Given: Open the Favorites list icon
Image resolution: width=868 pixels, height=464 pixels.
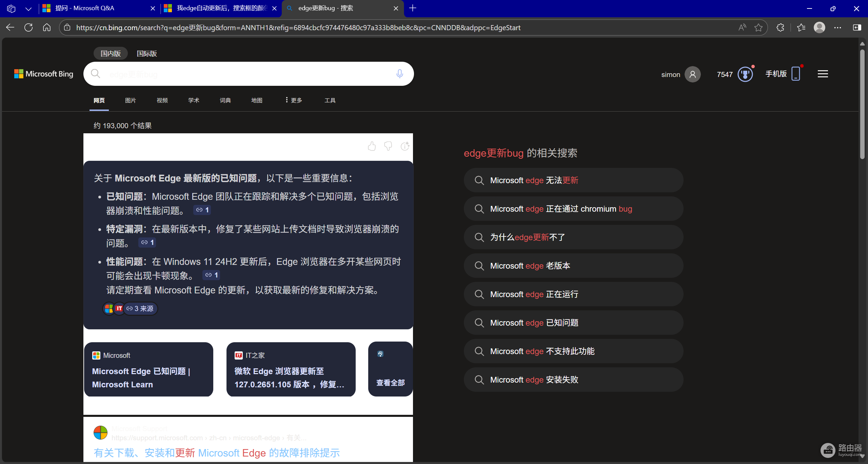Looking at the screenshot, I should [801, 27].
